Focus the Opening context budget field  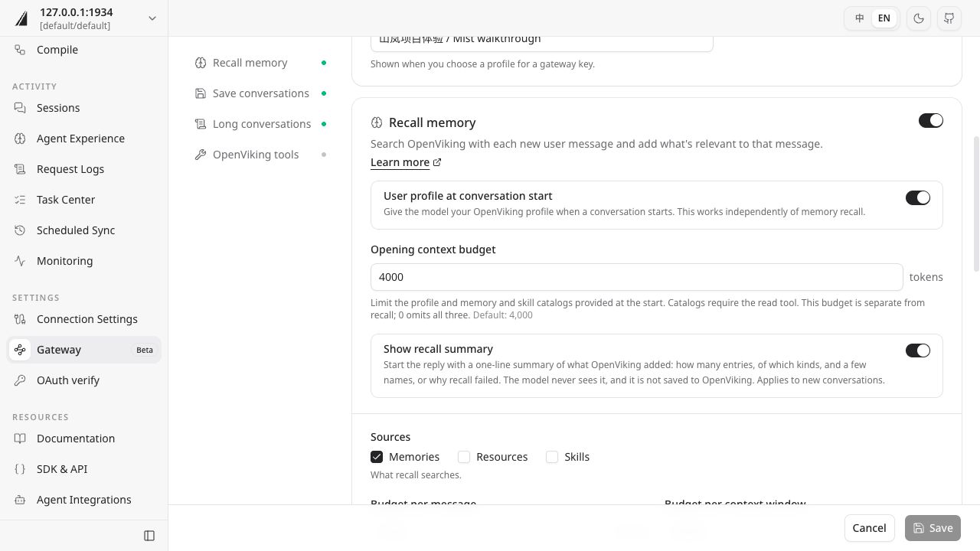pyautogui.click(x=637, y=277)
